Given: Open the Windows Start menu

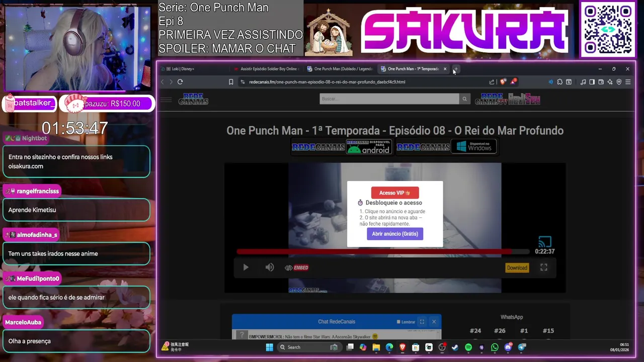Looking at the screenshot, I should (x=269, y=347).
